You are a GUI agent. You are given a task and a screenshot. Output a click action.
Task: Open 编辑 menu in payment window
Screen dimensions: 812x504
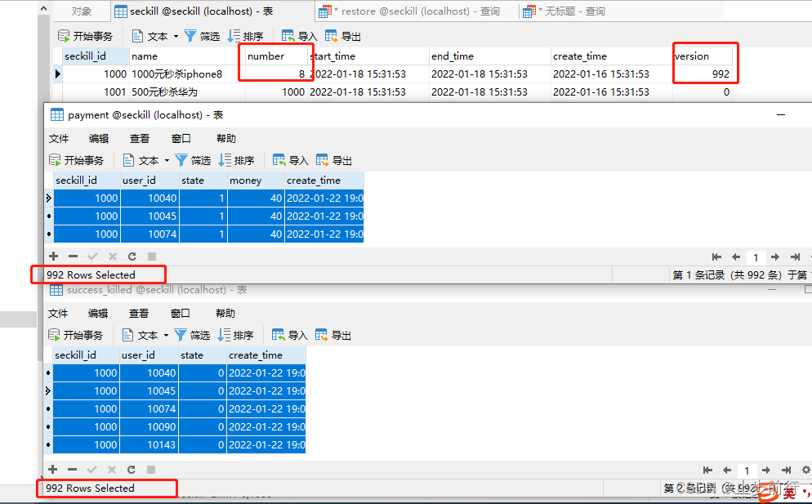[x=98, y=138]
